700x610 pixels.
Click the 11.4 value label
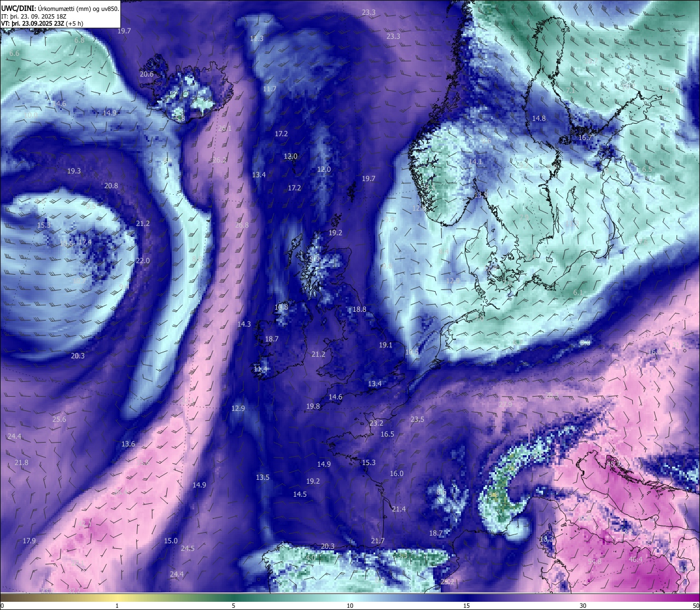coord(261,369)
